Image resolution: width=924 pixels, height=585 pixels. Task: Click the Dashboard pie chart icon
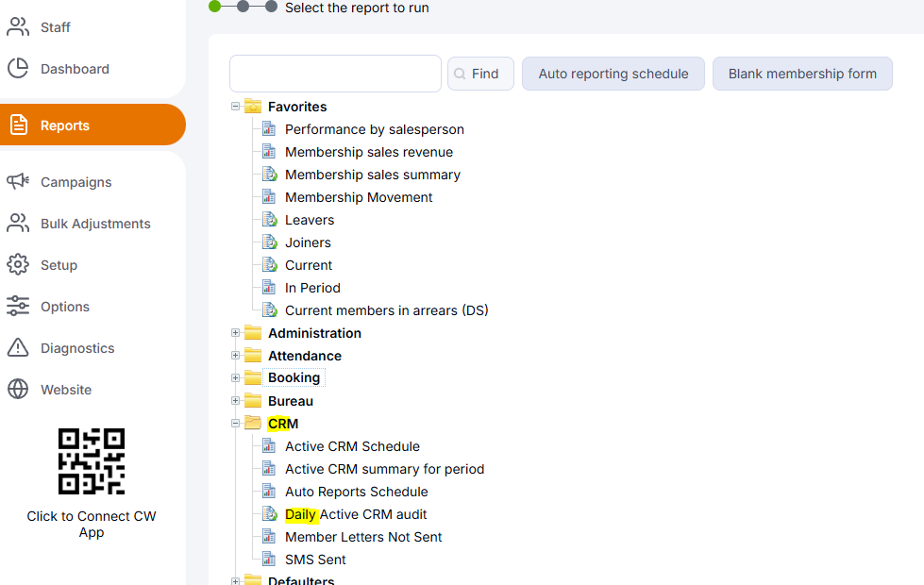click(x=18, y=68)
